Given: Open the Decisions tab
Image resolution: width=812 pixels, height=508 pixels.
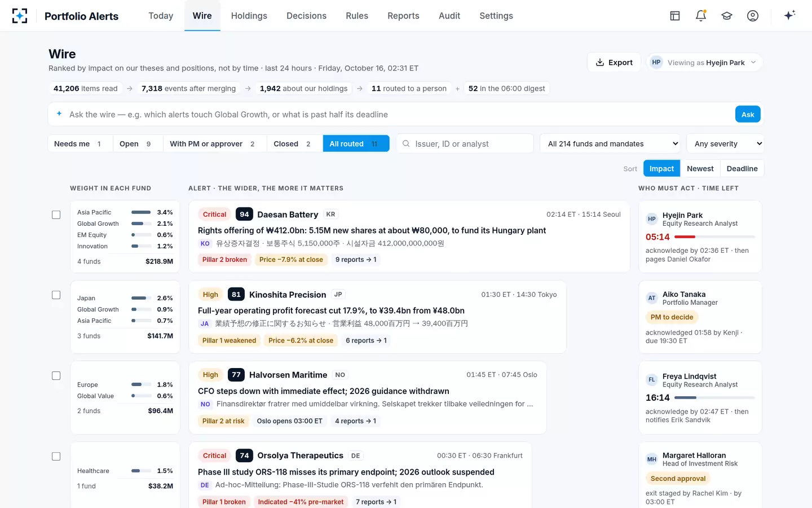Looking at the screenshot, I should point(306,16).
